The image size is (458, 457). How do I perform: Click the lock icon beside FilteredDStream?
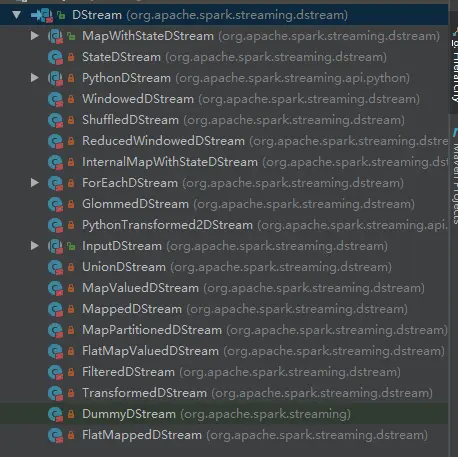click(71, 372)
